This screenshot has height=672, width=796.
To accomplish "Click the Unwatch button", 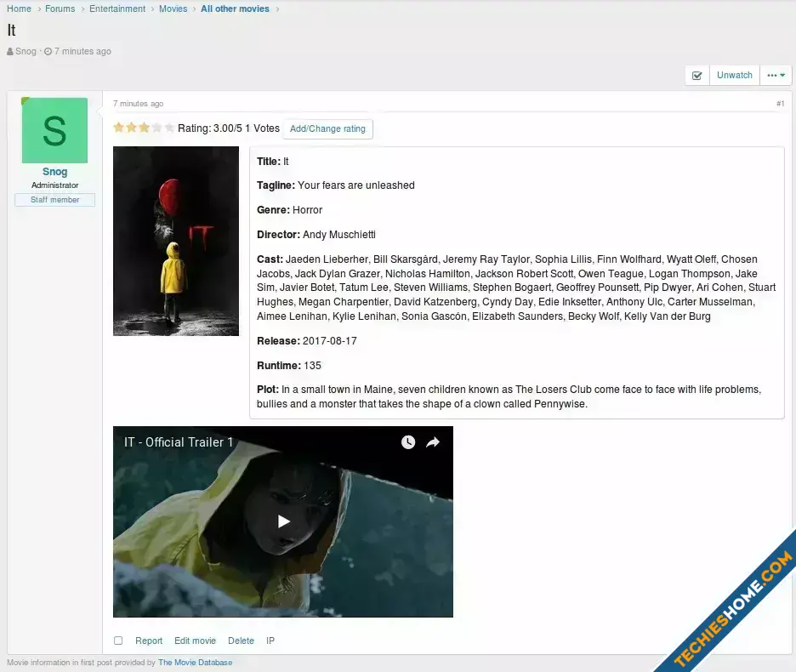I will click(x=735, y=75).
